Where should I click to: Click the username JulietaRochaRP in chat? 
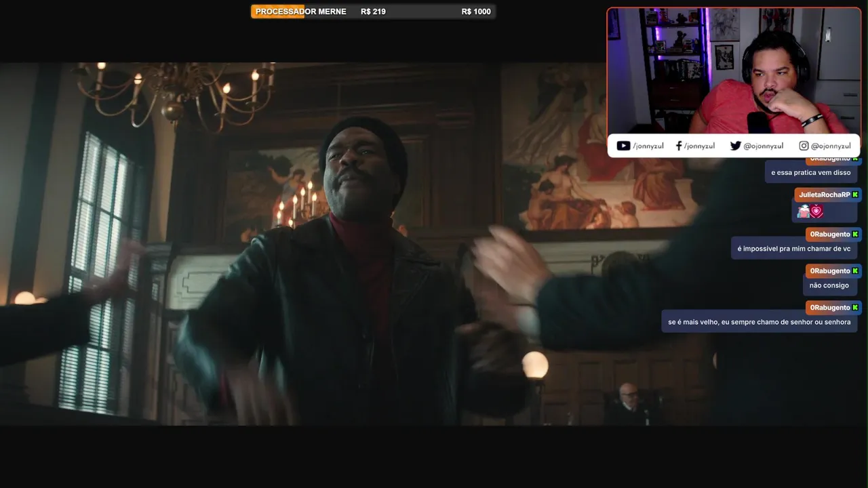tap(824, 195)
